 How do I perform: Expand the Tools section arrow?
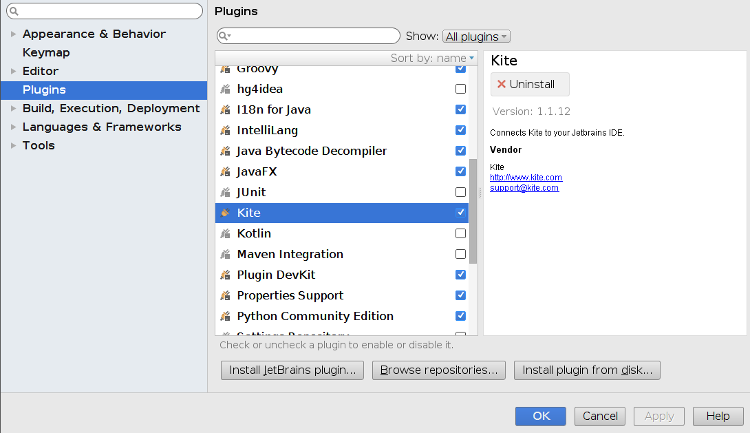[13, 145]
